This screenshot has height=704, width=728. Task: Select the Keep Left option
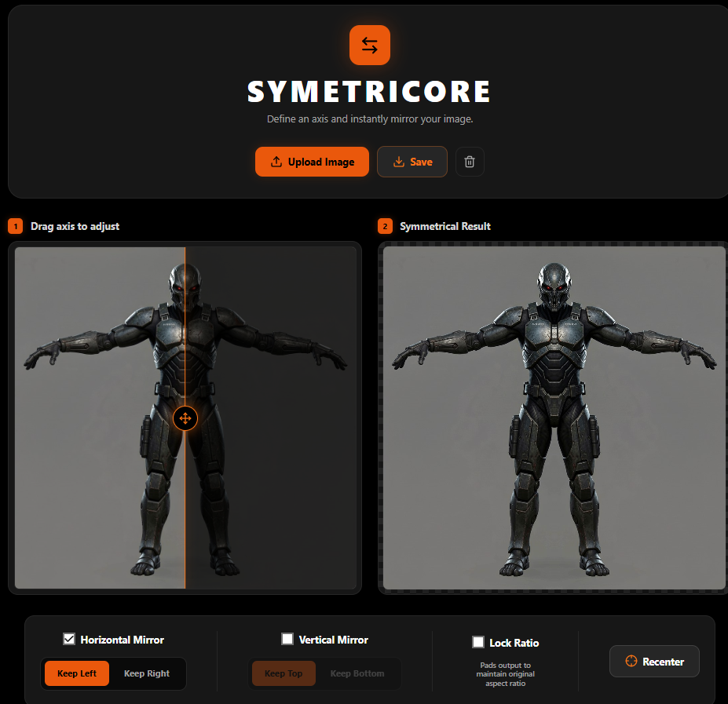click(x=77, y=673)
